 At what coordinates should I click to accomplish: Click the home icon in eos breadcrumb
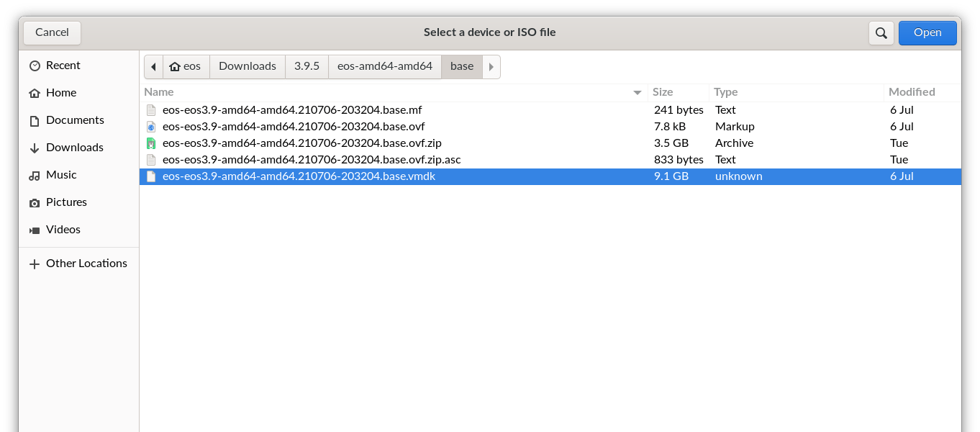pos(175,66)
